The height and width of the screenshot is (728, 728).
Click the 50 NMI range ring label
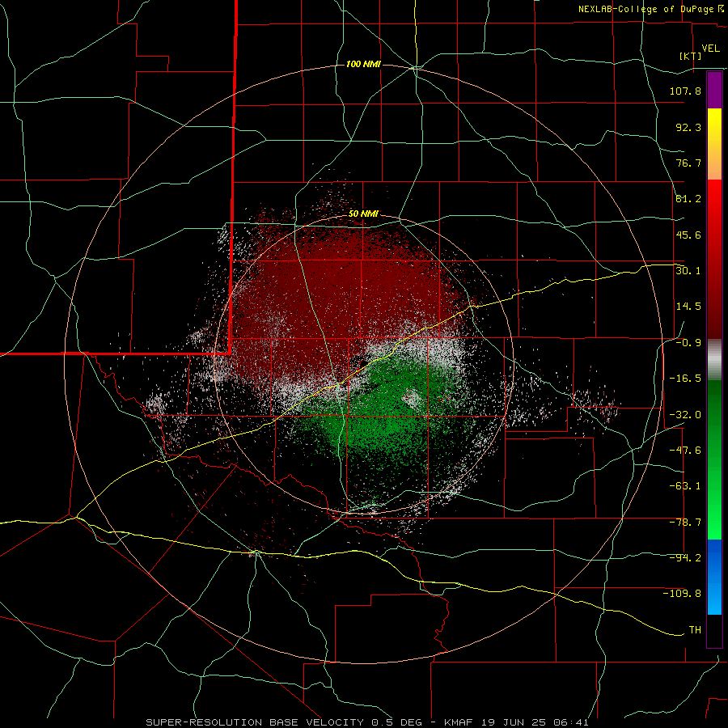363,214
